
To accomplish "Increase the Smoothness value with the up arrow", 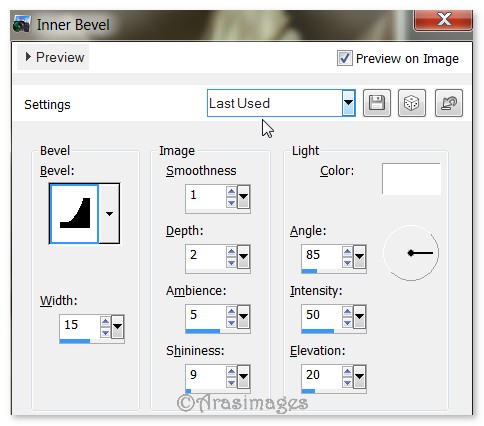I will [x=231, y=191].
